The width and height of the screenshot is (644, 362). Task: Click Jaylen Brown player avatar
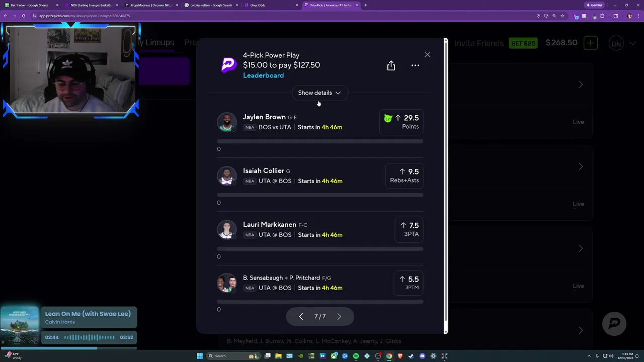click(226, 122)
